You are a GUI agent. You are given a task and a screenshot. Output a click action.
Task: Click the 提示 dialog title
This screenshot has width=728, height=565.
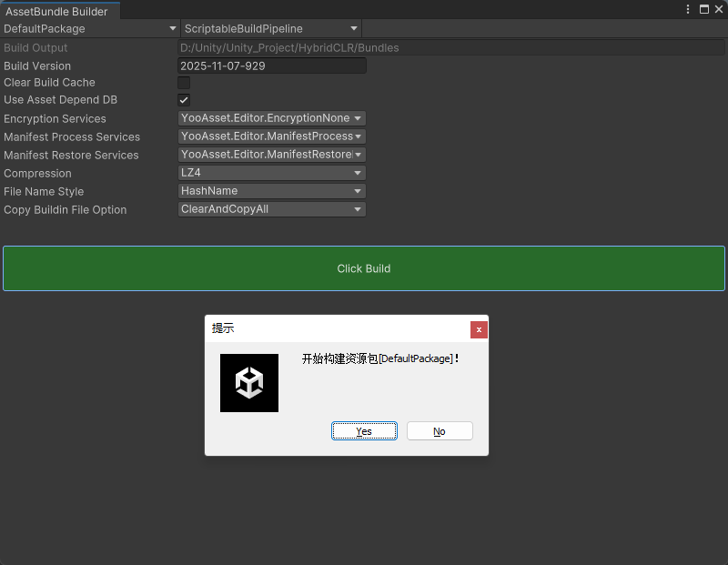(223, 328)
